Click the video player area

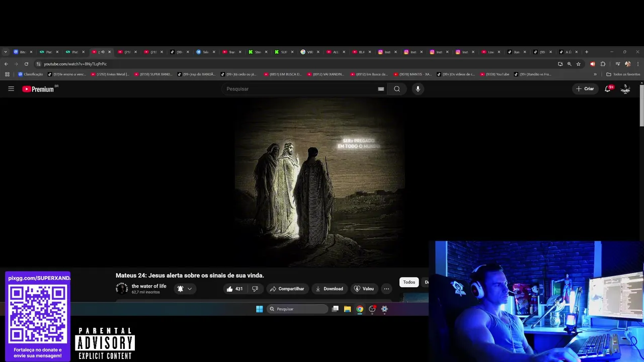coord(319,182)
